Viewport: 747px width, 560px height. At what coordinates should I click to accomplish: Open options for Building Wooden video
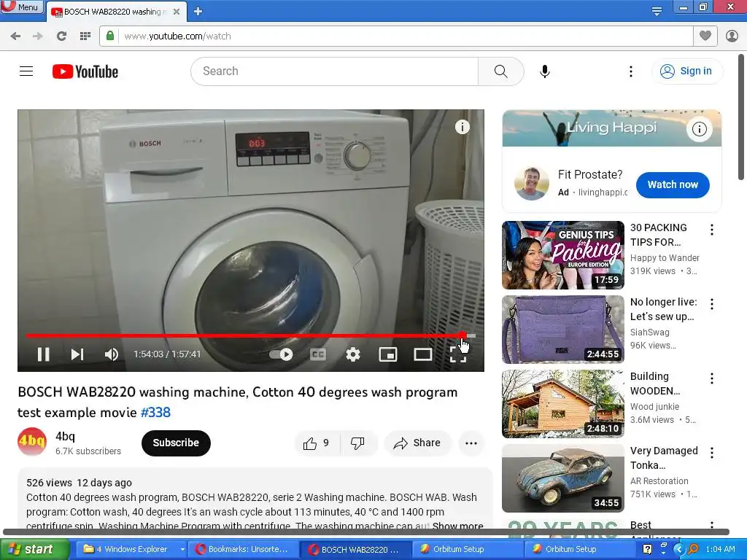[x=712, y=378]
